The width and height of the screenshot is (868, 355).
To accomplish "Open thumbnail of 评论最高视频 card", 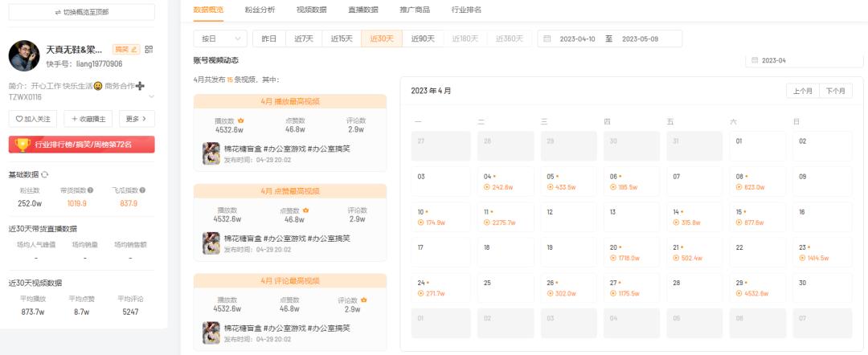I will tap(211, 333).
